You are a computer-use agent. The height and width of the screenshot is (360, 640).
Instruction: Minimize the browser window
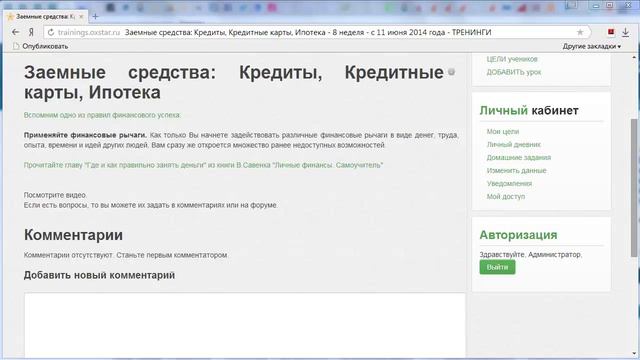coord(596,5)
